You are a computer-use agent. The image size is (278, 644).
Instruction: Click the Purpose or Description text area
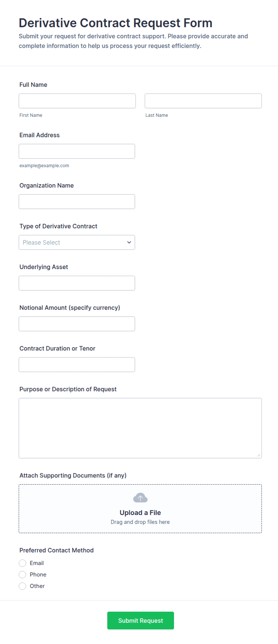point(140,428)
